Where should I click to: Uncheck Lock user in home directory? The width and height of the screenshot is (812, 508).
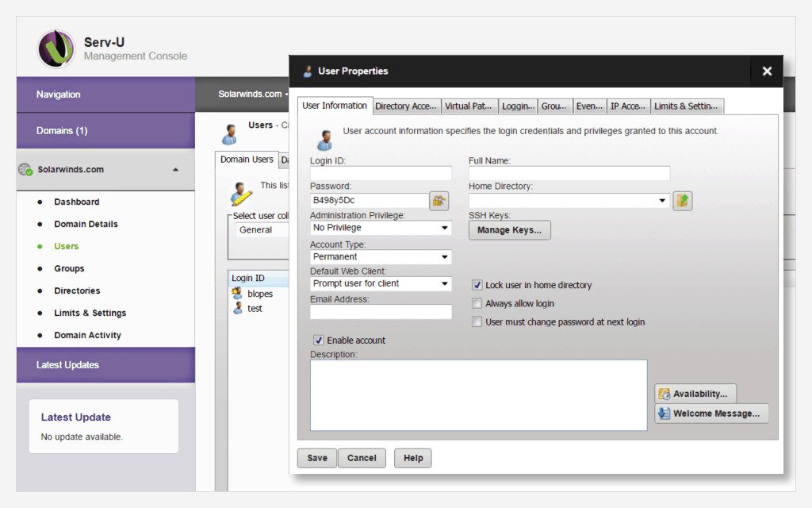(477, 285)
